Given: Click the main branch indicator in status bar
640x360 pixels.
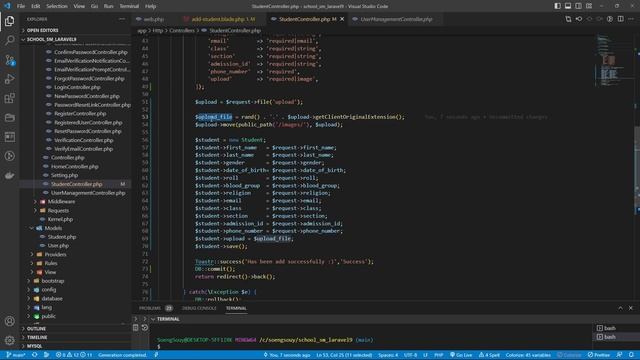Looking at the screenshot, I should pos(15,355).
